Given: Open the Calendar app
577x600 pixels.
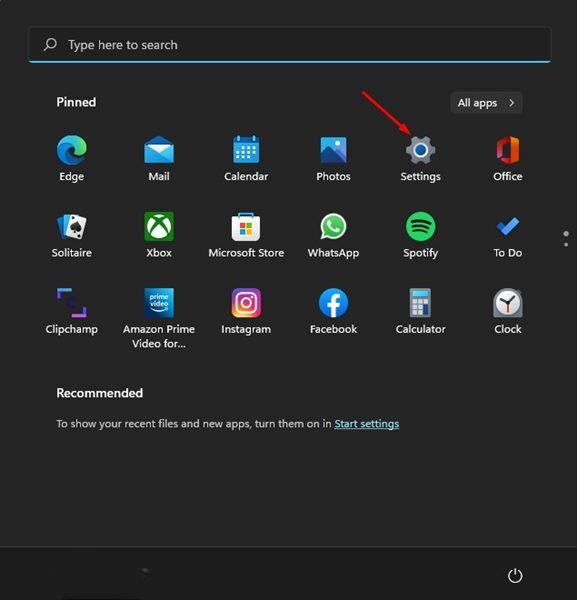Looking at the screenshot, I should click(x=246, y=158).
